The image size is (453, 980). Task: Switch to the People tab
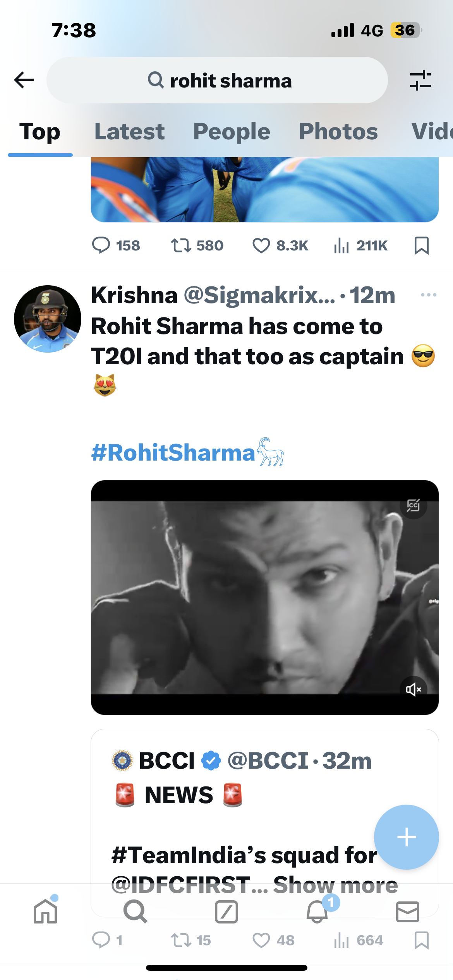pyautogui.click(x=232, y=132)
